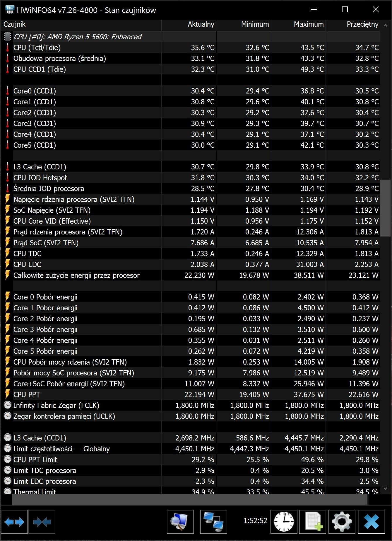
Task: Click thermometer icon of Core5 (CCD1) row
Action: pyautogui.click(x=7, y=145)
